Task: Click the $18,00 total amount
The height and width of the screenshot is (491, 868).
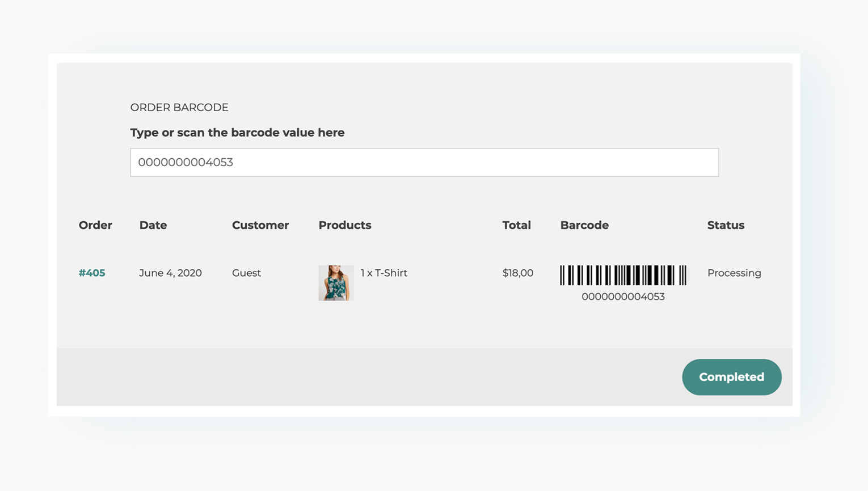Action: click(x=517, y=273)
